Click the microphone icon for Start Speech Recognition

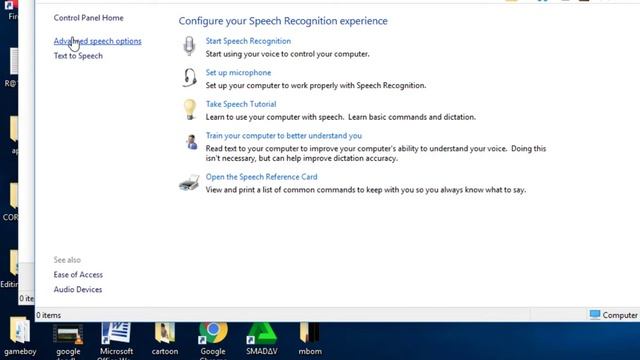click(x=189, y=46)
